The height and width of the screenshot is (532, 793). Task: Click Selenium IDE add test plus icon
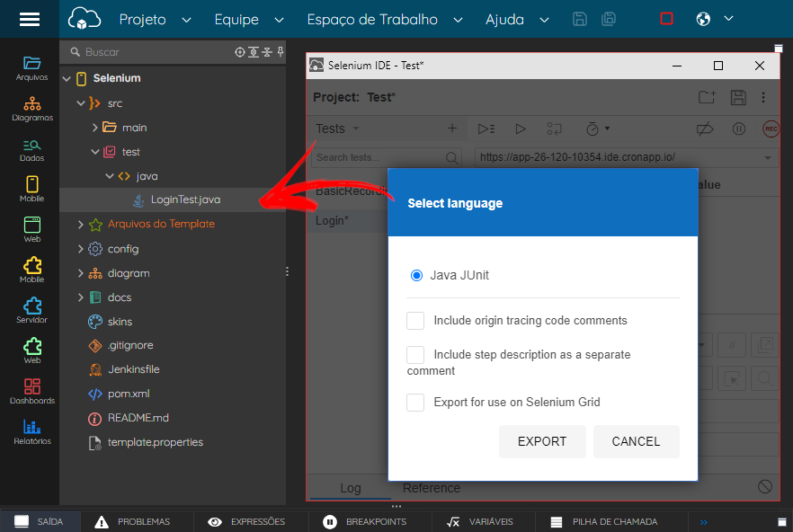point(452,129)
